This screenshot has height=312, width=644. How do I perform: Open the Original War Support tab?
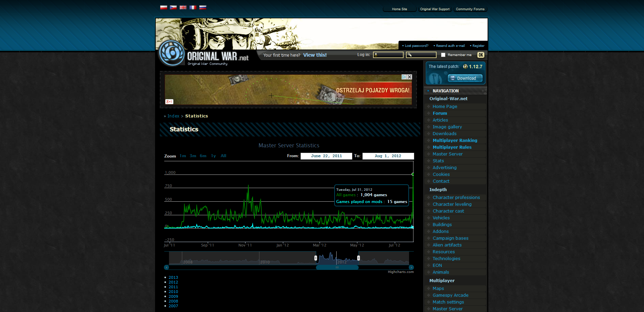point(435,9)
